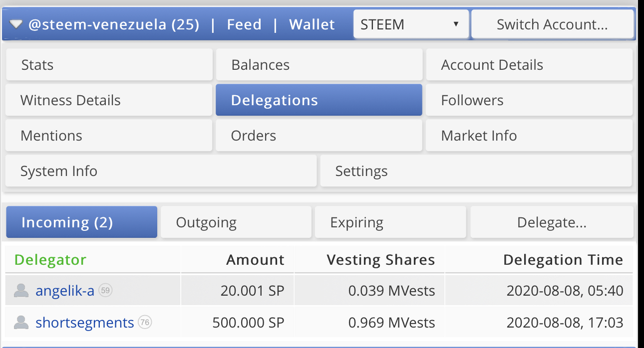Open the Feed link in header
The width and height of the screenshot is (644, 348).
point(244,24)
